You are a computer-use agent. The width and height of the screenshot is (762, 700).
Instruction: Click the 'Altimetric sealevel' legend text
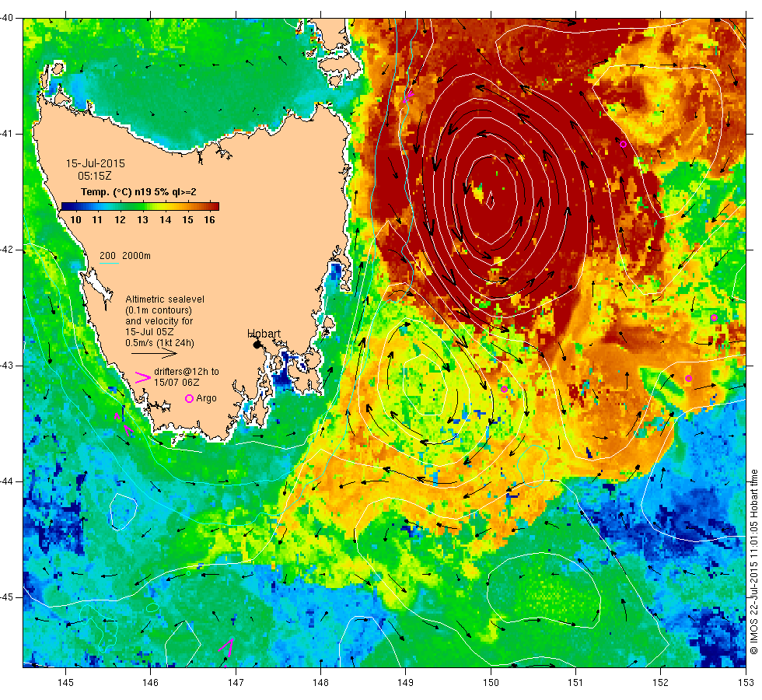point(165,299)
